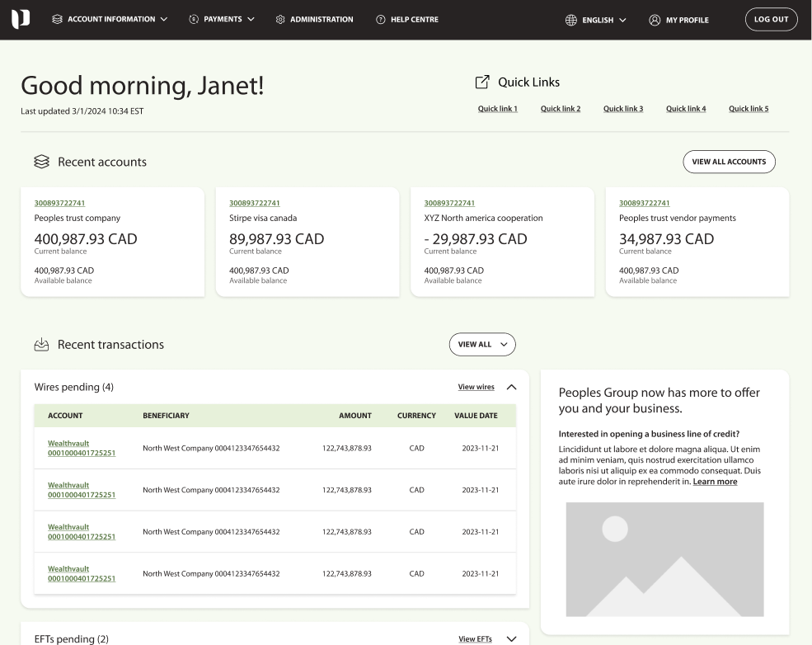Click the Quick Links external link icon
The height and width of the screenshot is (645, 812).
point(482,82)
